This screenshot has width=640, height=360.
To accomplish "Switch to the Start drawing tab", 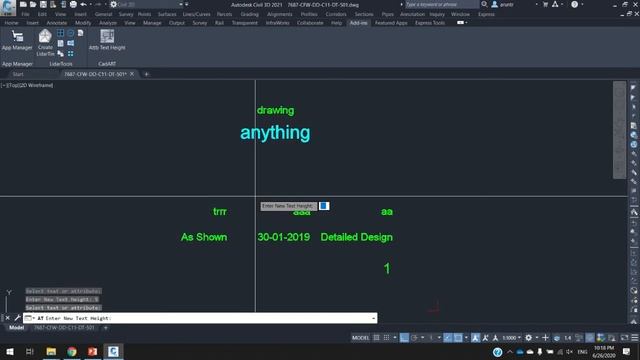I will click(18, 74).
